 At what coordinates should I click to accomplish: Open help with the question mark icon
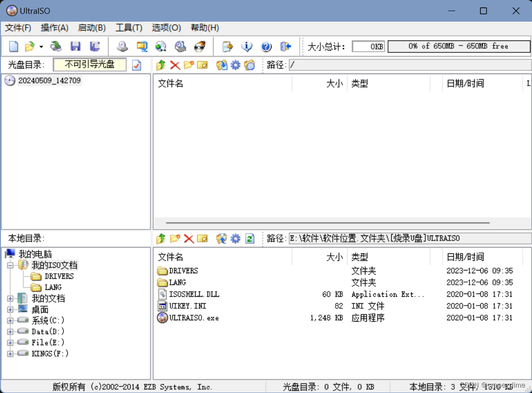(266, 46)
